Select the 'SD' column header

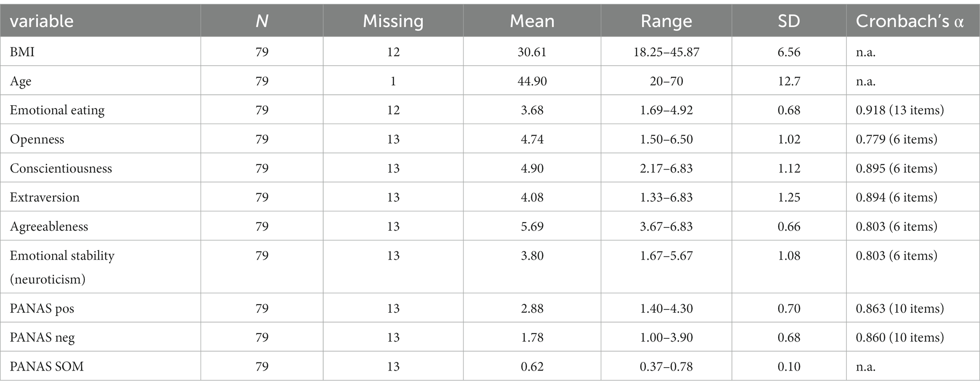pyautogui.click(x=789, y=21)
